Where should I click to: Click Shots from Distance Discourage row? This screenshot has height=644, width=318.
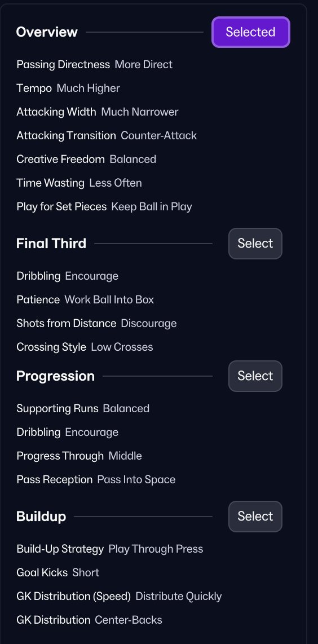pyautogui.click(x=96, y=324)
